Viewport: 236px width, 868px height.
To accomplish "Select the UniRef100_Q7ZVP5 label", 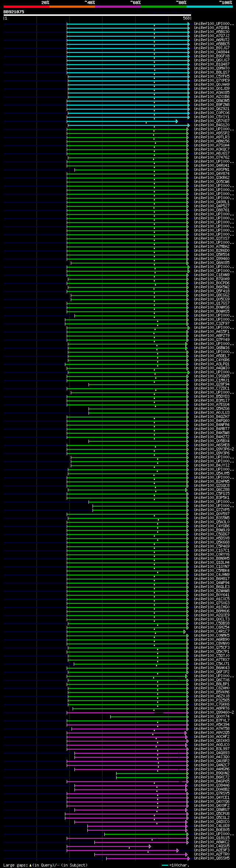I will pos(212,510).
